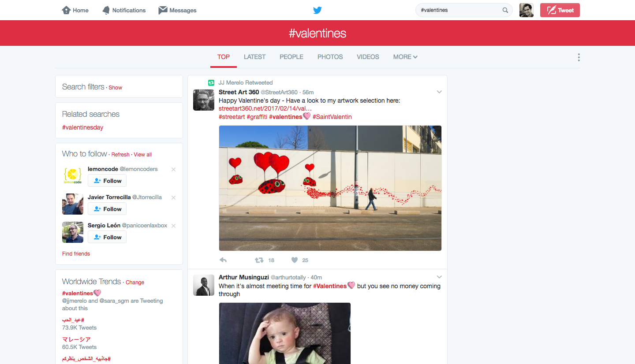Open the baby photo in Arthur's tweet
Viewport: 635px width, 364px height.
tap(285, 333)
